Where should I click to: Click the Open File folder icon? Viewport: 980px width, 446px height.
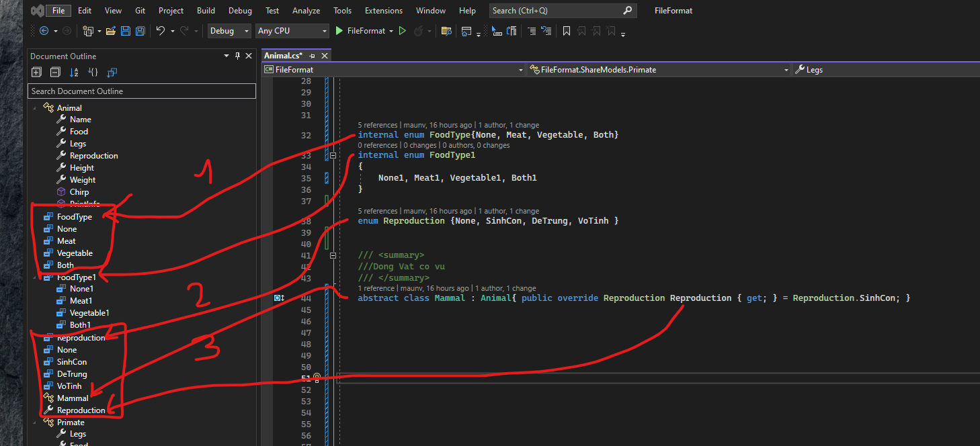pyautogui.click(x=110, y=31)
